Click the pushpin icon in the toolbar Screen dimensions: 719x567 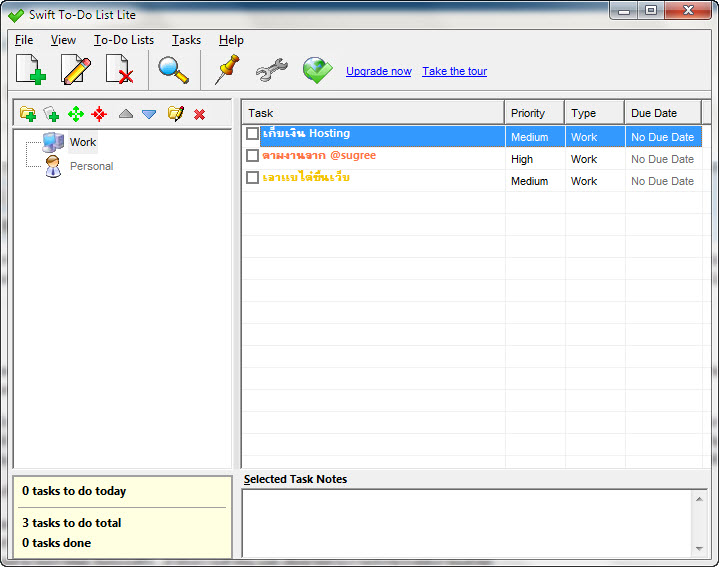(227, 70)
